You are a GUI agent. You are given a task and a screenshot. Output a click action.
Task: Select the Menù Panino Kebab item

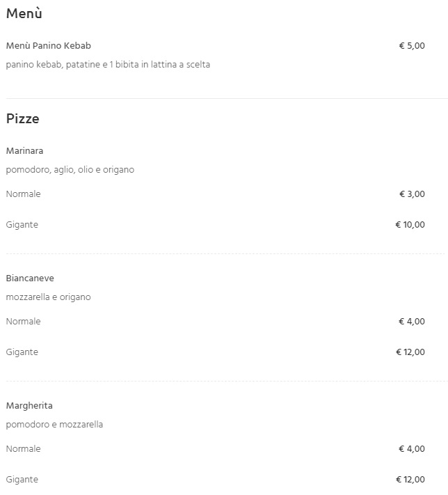point(49,46)
